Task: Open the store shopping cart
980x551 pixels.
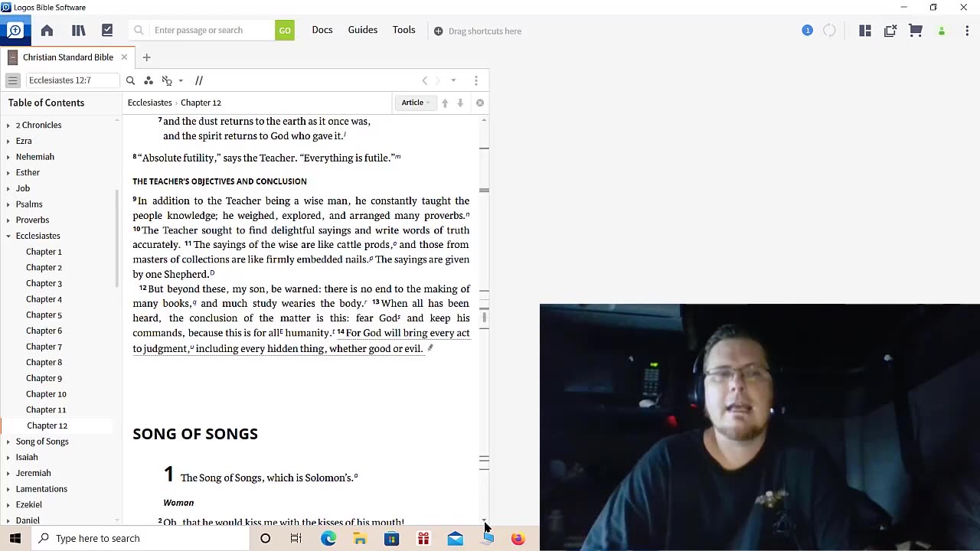Action: (x=916, y=31)
